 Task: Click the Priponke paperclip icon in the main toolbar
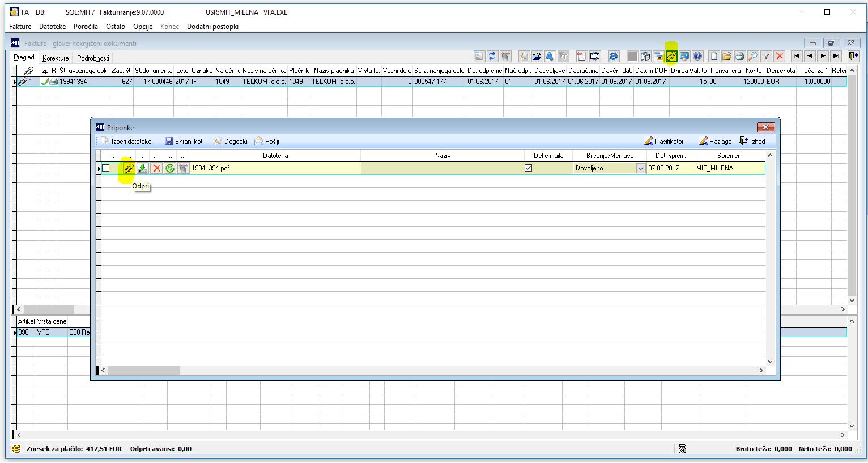pyautogui.click(x=672, y=56)
